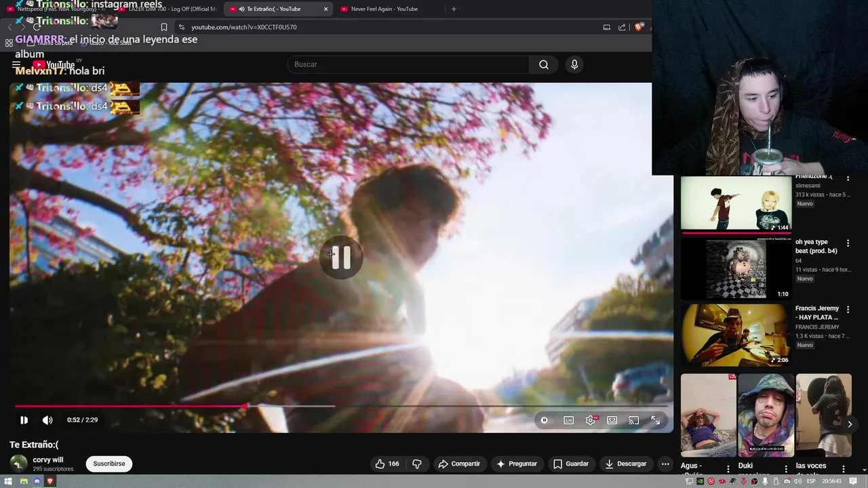Start voice search with microphone
Image resolution: width=868 pixels, height=488 pixels.
click(574, 64)
